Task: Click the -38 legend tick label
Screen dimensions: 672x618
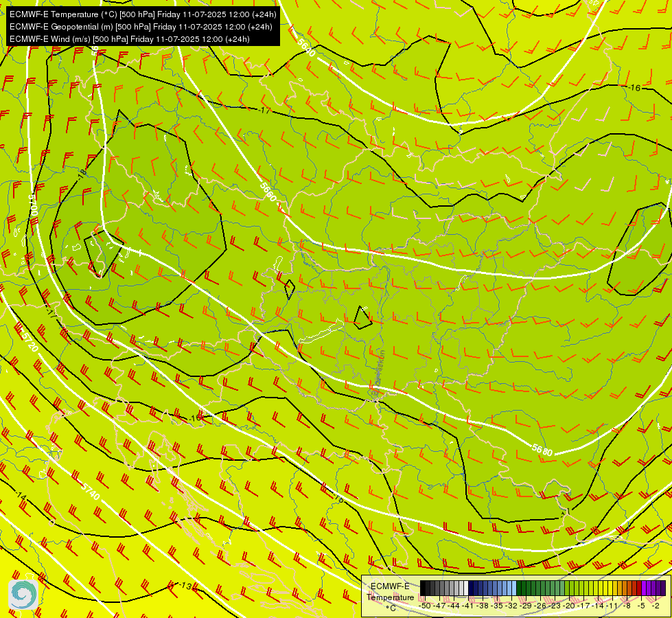Action: (x=482, y=606)
